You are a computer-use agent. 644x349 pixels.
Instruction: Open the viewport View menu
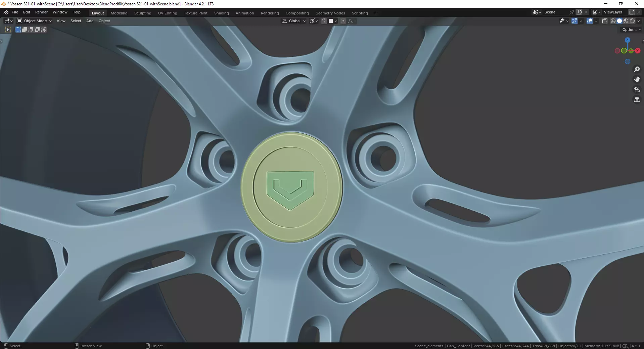[61, 21]
